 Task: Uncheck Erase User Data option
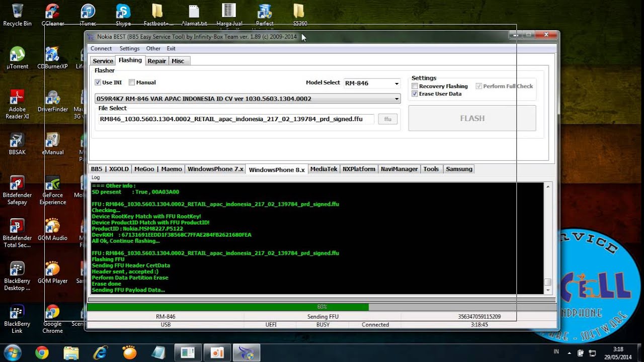click(x=415, y=94)
